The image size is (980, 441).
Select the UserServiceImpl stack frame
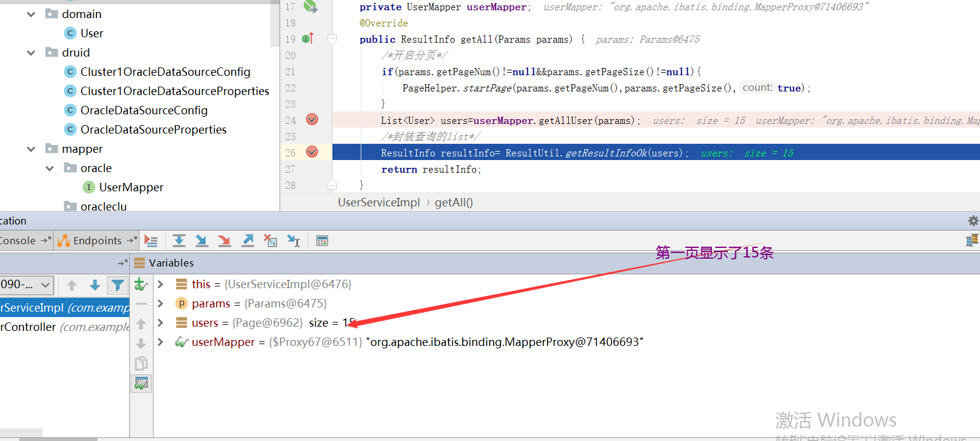tap(64, 307)
